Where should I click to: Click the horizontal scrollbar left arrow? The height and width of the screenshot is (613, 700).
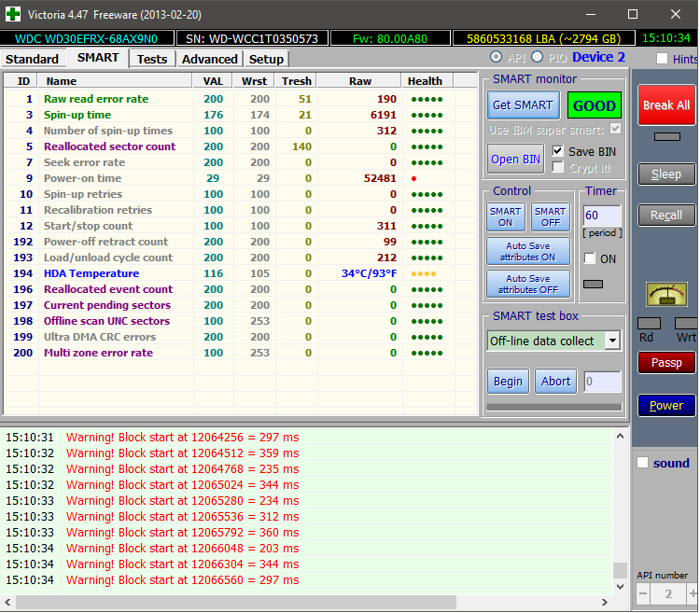coord(7,602)
